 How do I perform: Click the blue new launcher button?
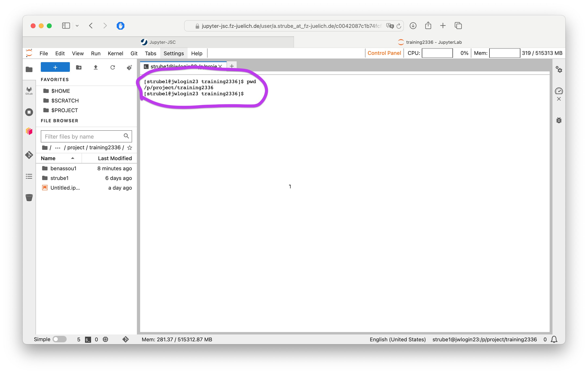[55, 67]
